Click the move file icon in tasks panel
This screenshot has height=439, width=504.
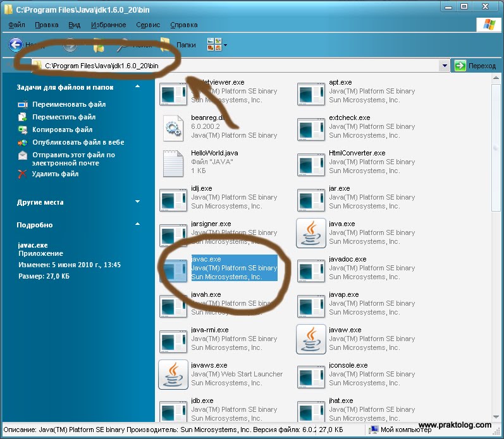(23, 117)
